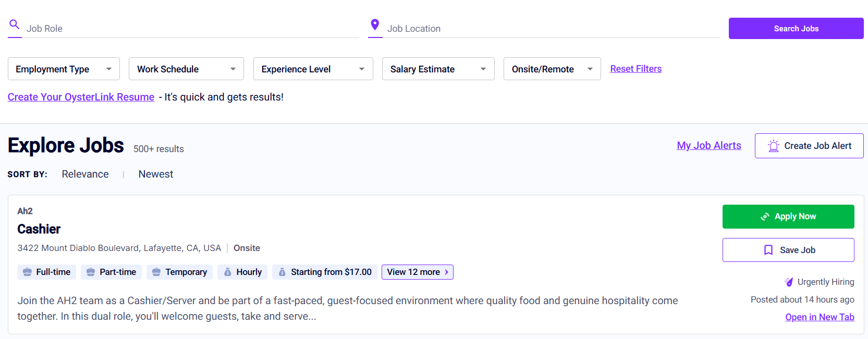Sort results by Newest

(155, 174)
